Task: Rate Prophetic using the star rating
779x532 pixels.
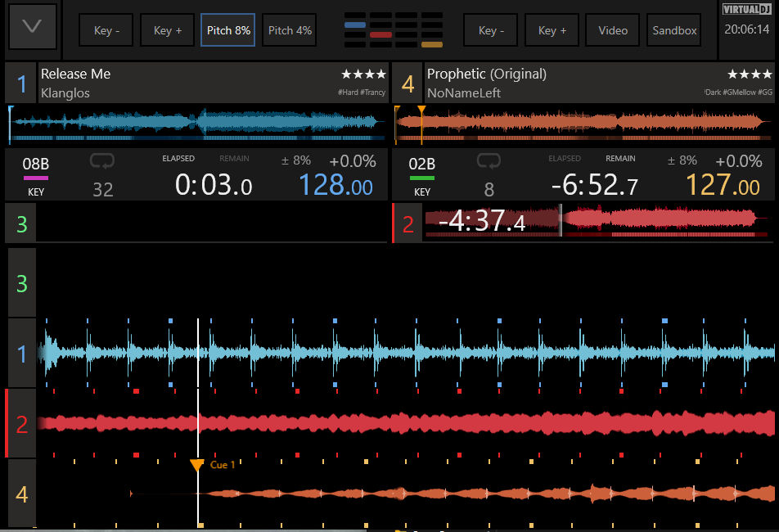Action: (x=750, y=74)
